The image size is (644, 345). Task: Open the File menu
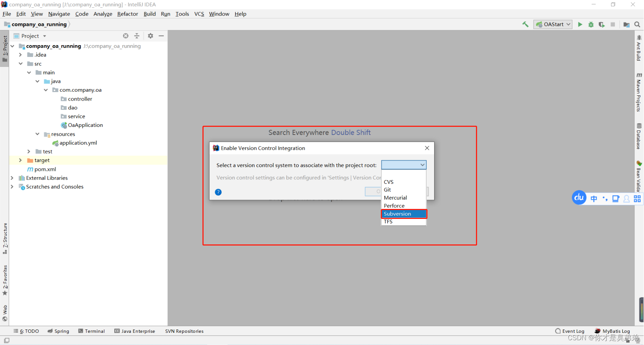(7, 14)
